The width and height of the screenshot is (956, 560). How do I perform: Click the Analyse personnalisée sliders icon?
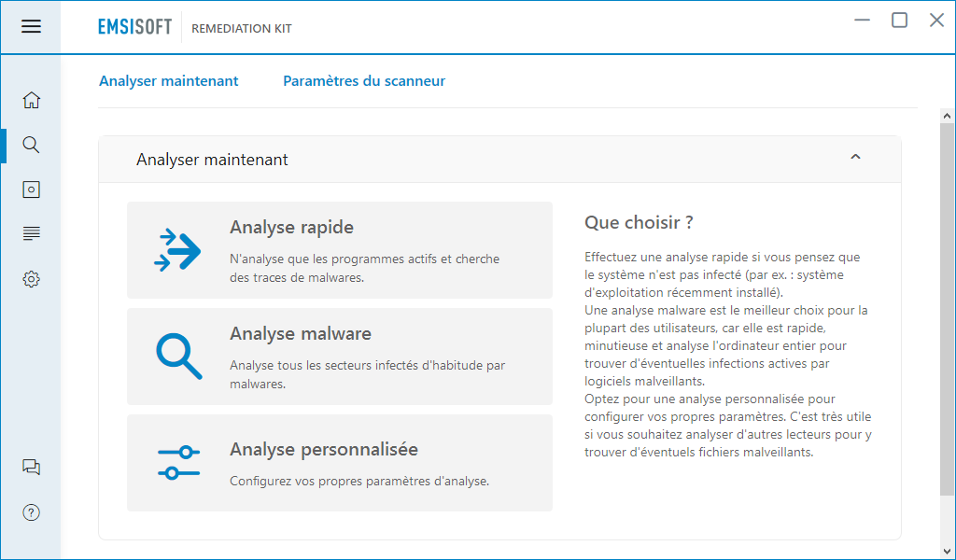point(178,463)
